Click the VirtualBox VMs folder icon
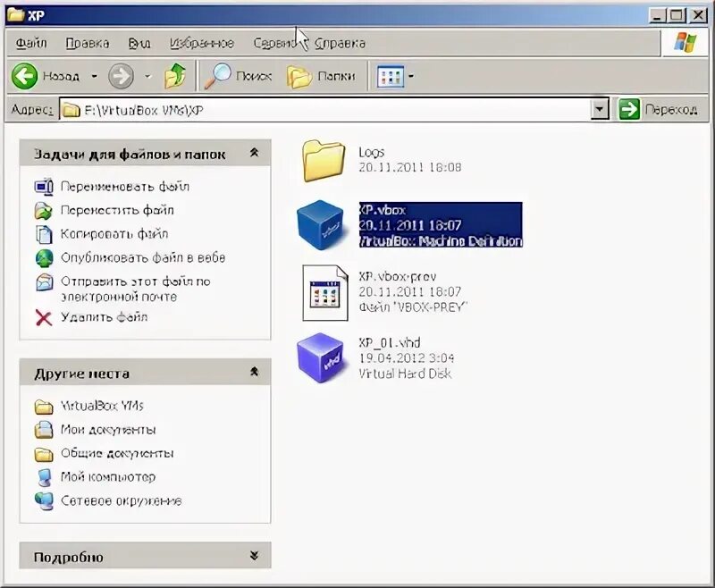Viewport: 715px width, 588px height. click(x=44, y=407)
